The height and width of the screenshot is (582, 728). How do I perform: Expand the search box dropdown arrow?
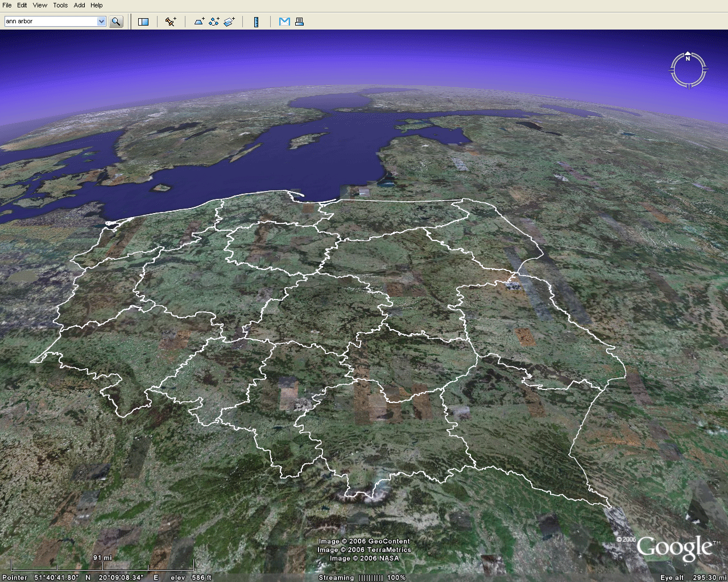coord(101,22)
